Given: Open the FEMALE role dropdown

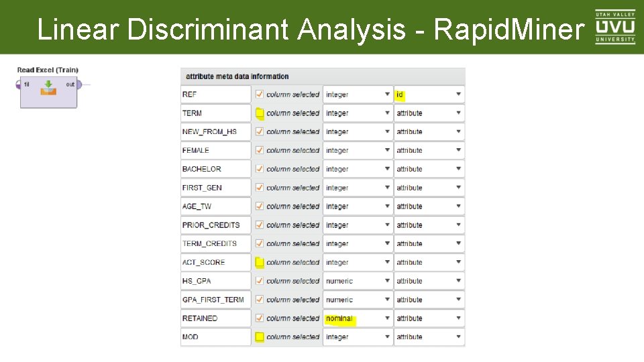Looking at the screenshot, I should (x=429, y=150).
